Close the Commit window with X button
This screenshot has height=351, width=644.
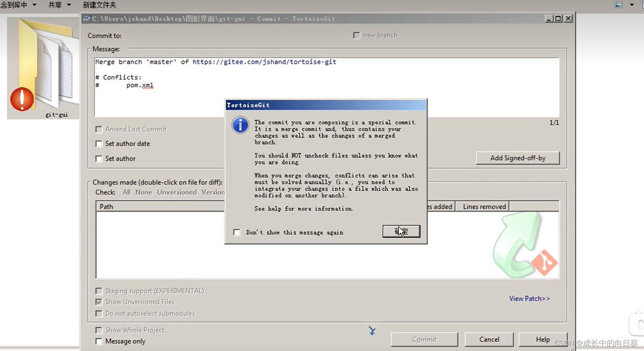(x=568, y=18)
